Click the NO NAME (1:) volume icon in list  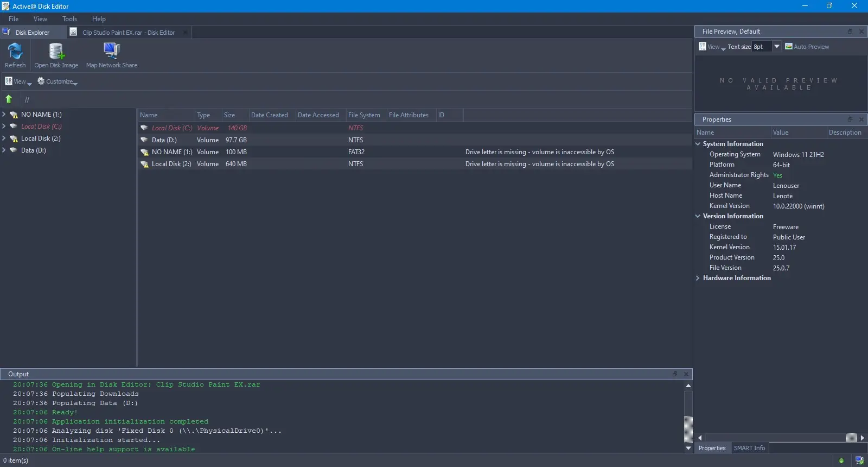(x=144, y=152)
